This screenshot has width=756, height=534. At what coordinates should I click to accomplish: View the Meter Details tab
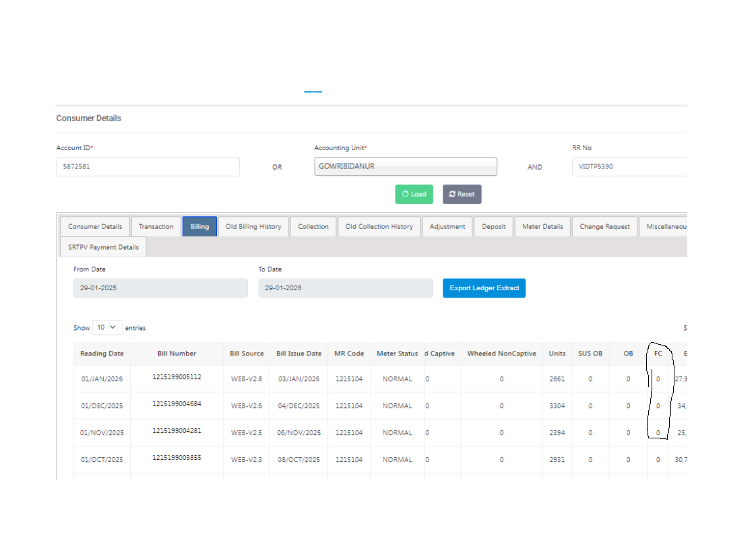pyautogui.click(x=542, y=226)
